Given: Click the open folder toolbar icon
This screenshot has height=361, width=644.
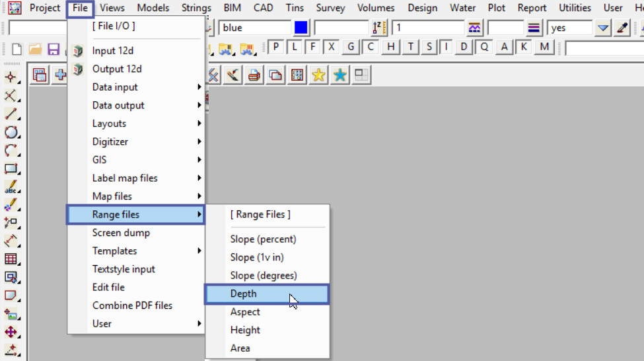Looking at the screenshot, I should (35, 50).
